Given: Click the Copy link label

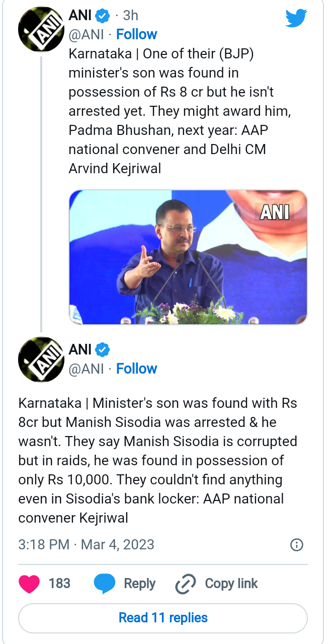Looking at the screenshot, I should pos(231,584).
